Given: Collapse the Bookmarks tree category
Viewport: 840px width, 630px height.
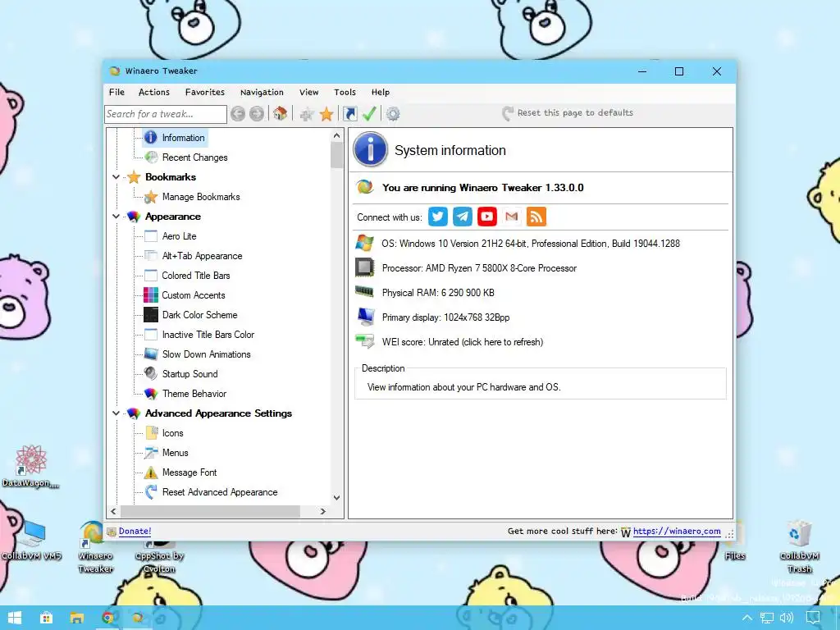Looking at the screenshot, I should tap(116, 177).
